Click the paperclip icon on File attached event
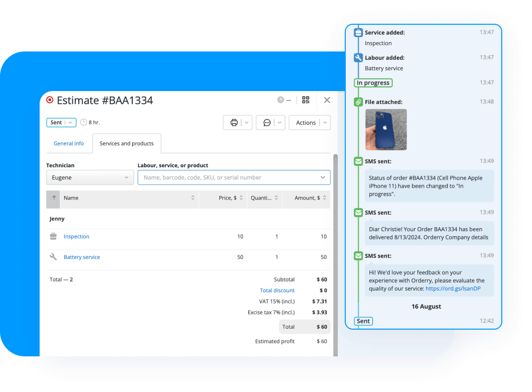The height and width of the screenshot is (392, 532). [358, 102]
